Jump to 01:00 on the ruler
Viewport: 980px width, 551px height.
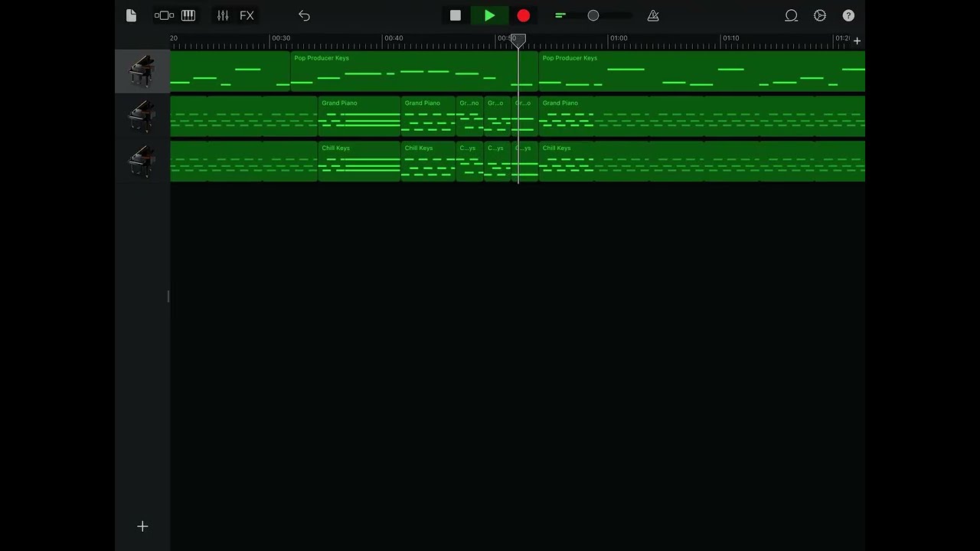coord(619,38)
